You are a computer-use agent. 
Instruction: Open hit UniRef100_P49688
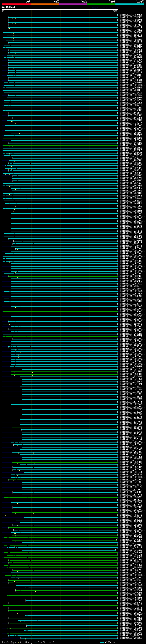131,32
